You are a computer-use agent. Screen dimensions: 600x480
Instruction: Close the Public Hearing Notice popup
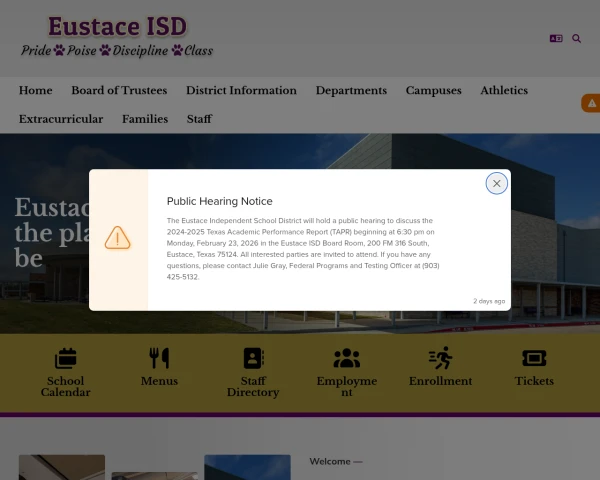click(496, 183)
